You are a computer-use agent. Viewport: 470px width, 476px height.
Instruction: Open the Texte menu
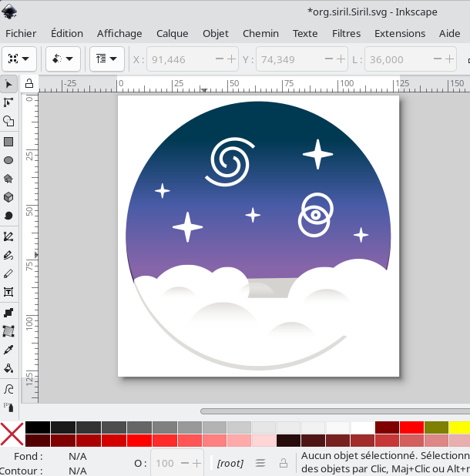pyautogui.click(x=305, y=33)
